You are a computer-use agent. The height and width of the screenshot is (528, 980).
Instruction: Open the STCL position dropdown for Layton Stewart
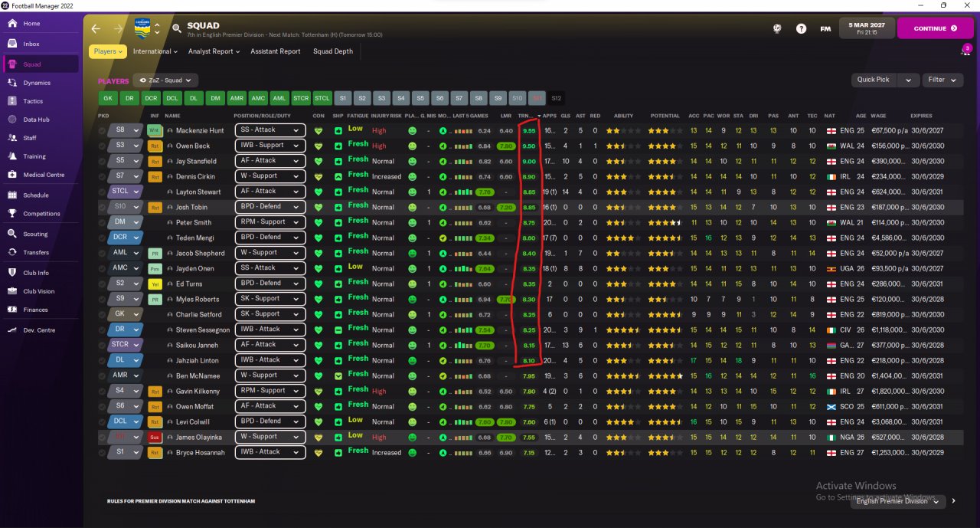[126, 192]
